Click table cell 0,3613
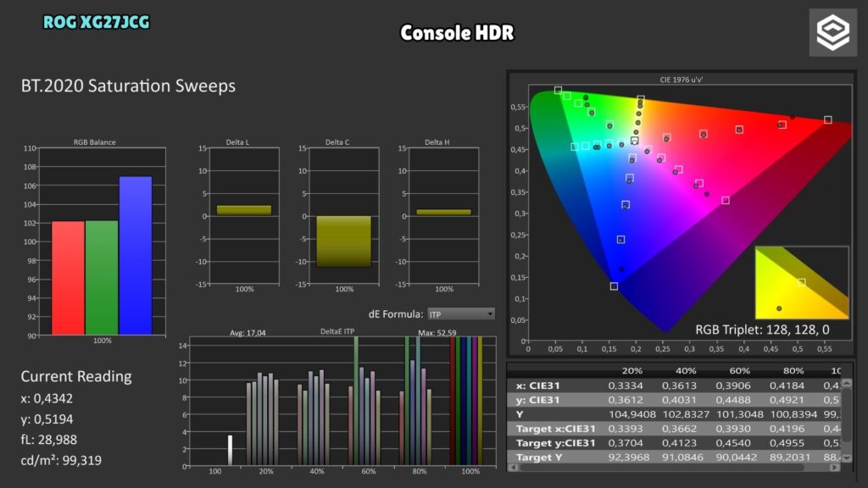The height and width of the screenshot is (488, 868). [x=679, y=385]
